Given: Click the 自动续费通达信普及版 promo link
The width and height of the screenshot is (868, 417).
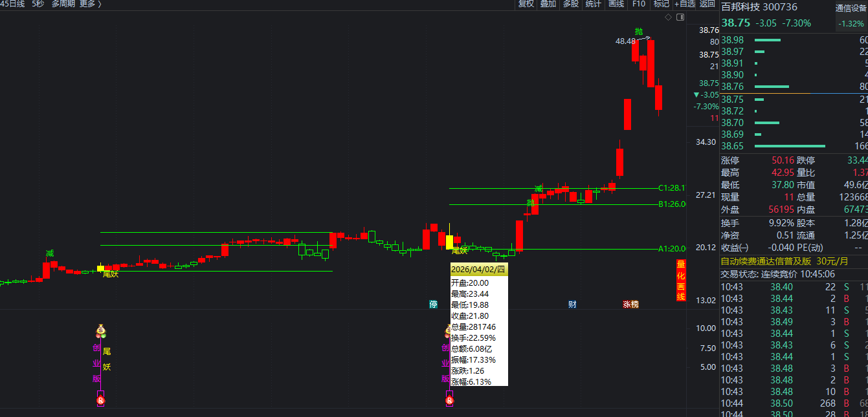Looking at the screenshot, I should (x=766, y=261).
